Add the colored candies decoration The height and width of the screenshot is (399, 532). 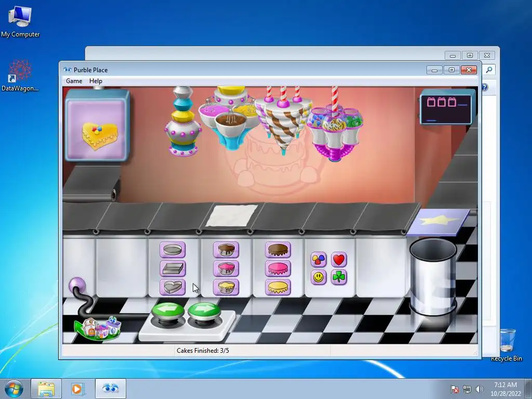pos(318,260)
